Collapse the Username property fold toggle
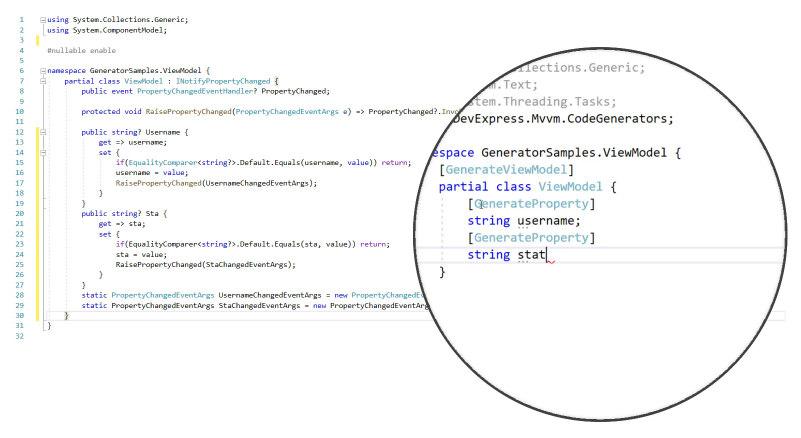The height and width of the screenshot is (438, 801). tap(43, 132)
